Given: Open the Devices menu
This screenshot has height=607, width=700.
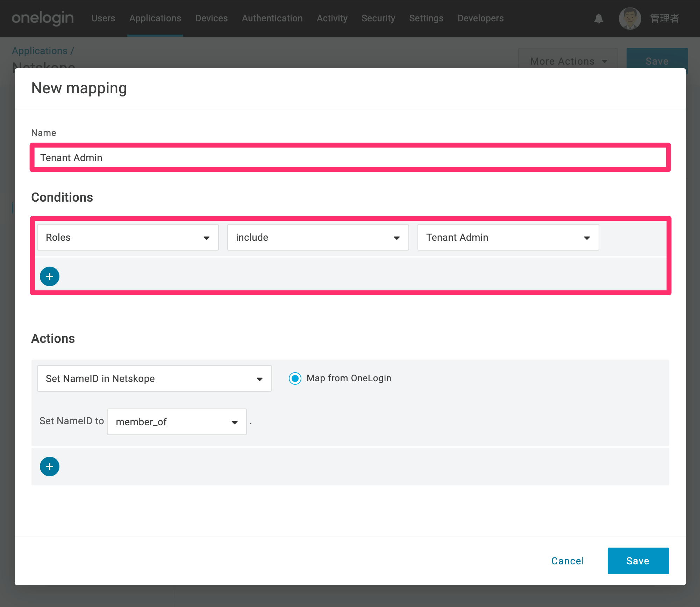Looking at the screenshot, I should tap(212, 18).
